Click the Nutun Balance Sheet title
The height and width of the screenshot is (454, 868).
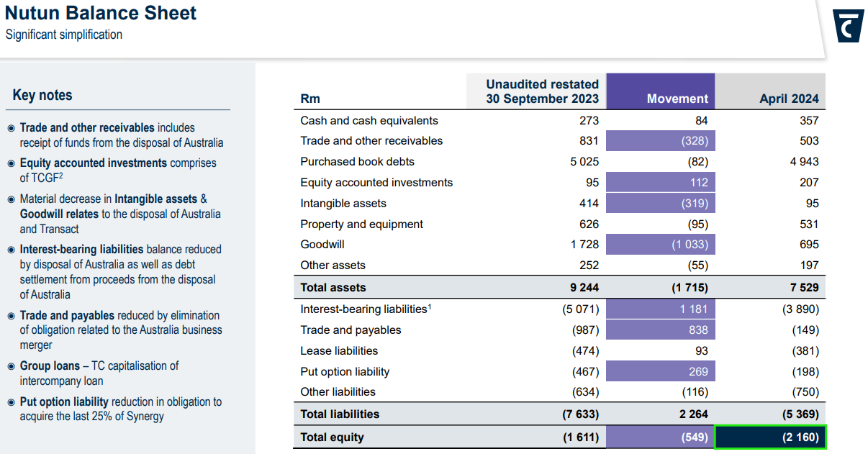(x=100, y=13)
